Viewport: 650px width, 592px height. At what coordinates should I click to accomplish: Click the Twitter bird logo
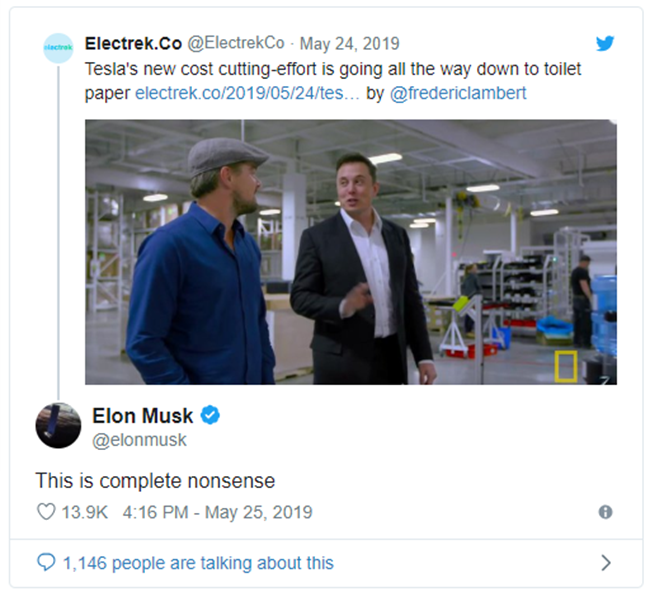tap(605, 44)
